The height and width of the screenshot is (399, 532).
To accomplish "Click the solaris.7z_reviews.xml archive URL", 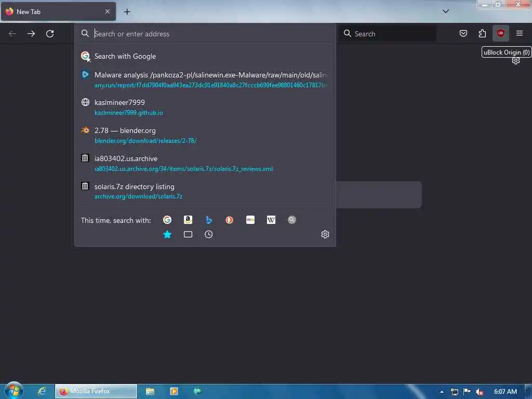I will pyautogui.click(x=183, y=169).
